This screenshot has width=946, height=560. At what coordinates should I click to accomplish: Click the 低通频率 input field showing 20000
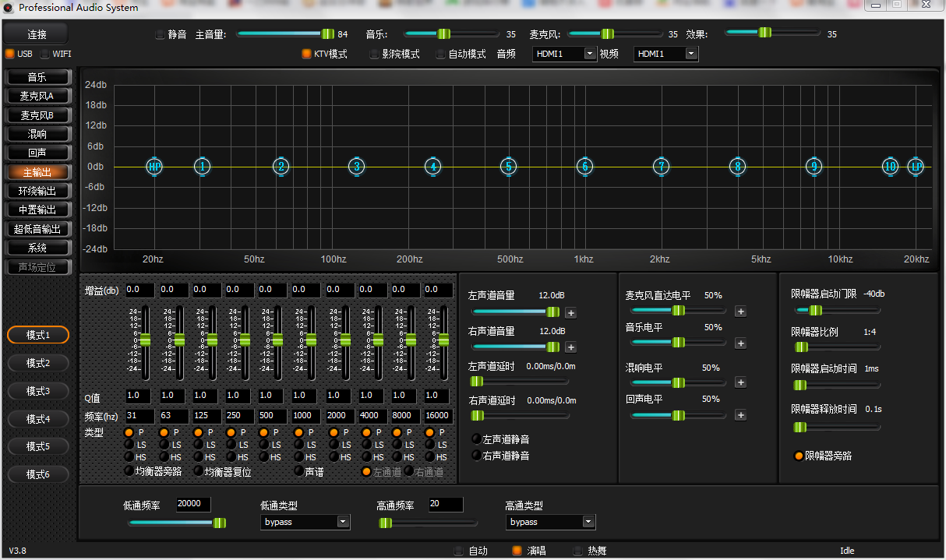point(193,505)
